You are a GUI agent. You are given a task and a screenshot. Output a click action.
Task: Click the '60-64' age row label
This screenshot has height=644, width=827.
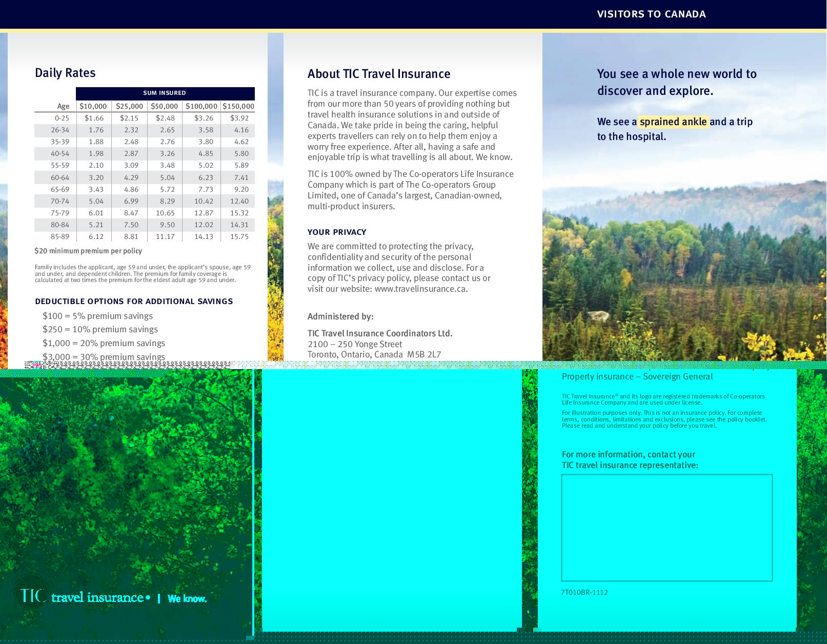(60, 178)
